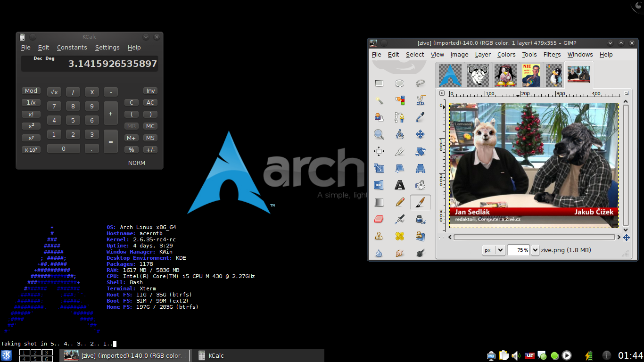The image size is (644, 362).
Task: Select the Color Picker eyedropper tool
Action: [x=421, y=117]
